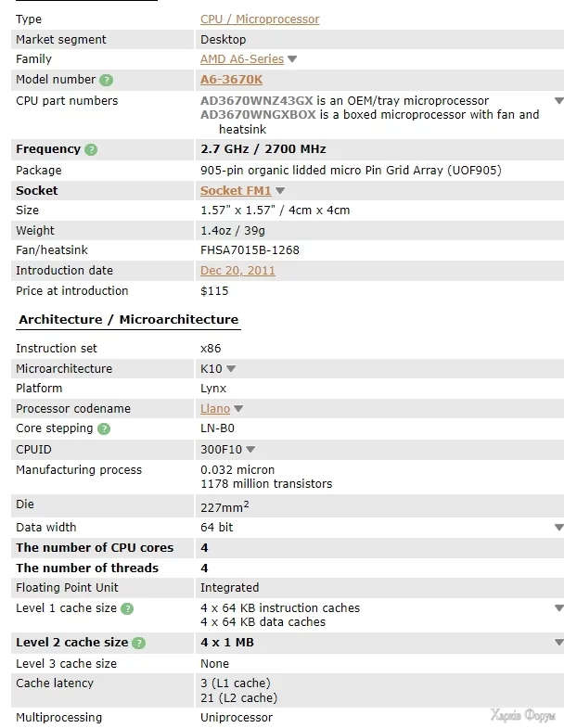Click the help icon beside Frequency
Image resolution: width=564 pixels, height=728 pixels.
[x=91, y=149]
